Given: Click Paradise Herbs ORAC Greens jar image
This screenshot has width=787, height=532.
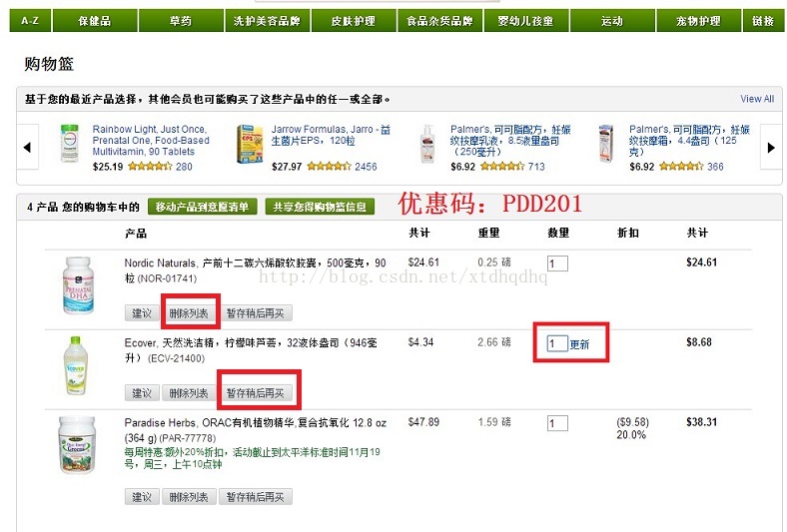Looking at the screenshot, I should pos(77,445).
